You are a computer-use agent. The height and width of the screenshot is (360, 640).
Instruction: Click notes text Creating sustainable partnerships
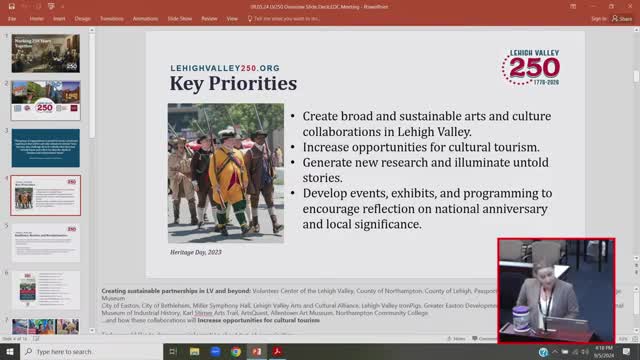click(x=176, y=291)
